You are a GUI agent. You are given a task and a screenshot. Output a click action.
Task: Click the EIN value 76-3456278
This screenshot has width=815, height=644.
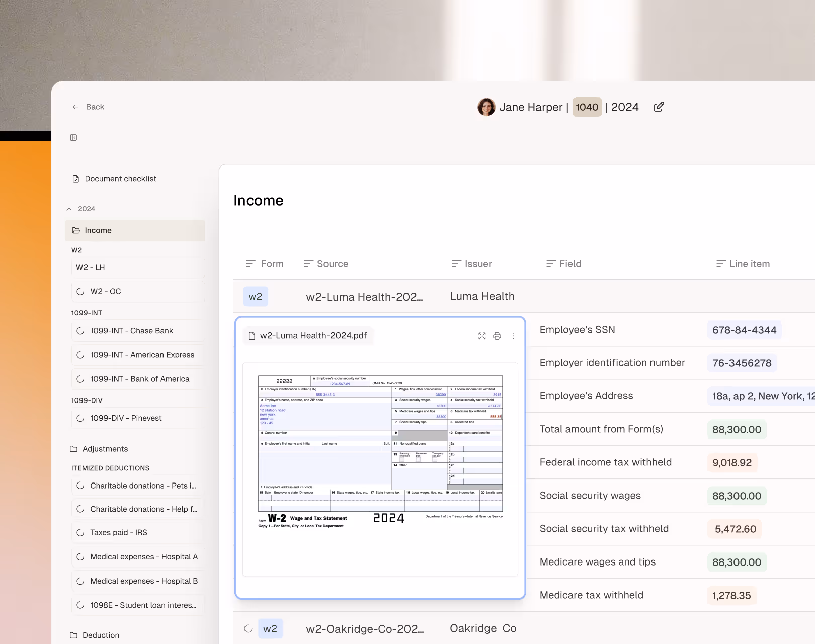click(x=742, y=363)
